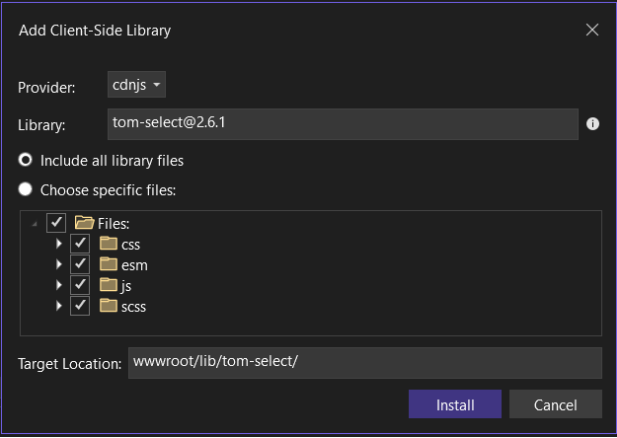This screenshot has height=438, width=617.
Task: Select the css tree item label
Action: point(131,245)
